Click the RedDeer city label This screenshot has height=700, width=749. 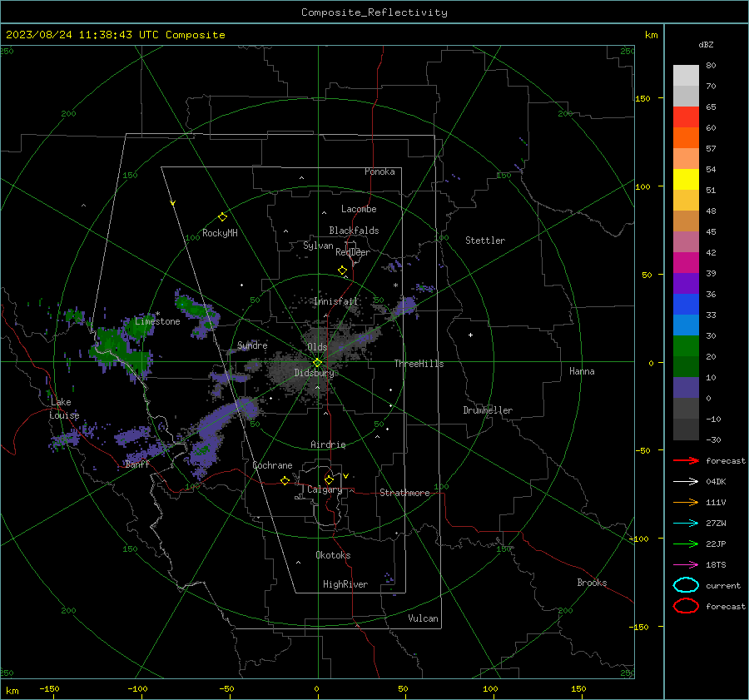(353, 252)
